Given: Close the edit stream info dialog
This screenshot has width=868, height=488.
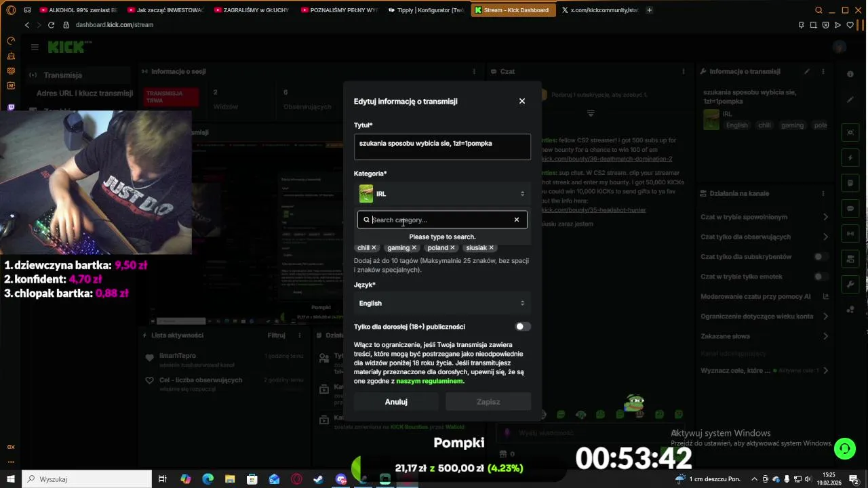Looking at the screenshot, I should coord(521,101).
